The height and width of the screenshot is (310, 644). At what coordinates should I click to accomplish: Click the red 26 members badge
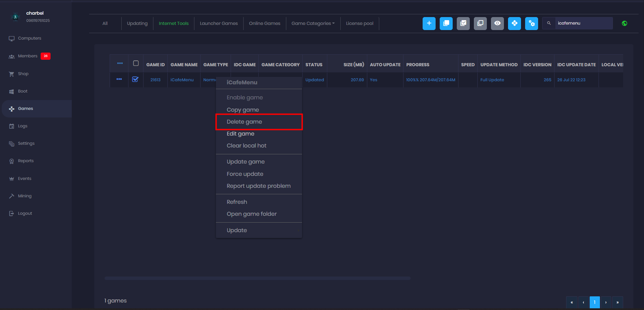coord(45,56)
